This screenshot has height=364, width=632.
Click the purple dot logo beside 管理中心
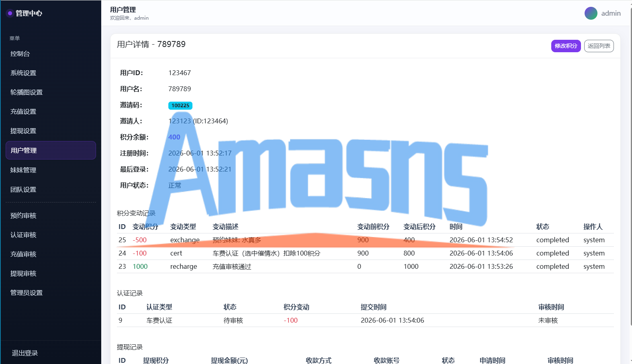pyautogui.click(x=10, y=13)
